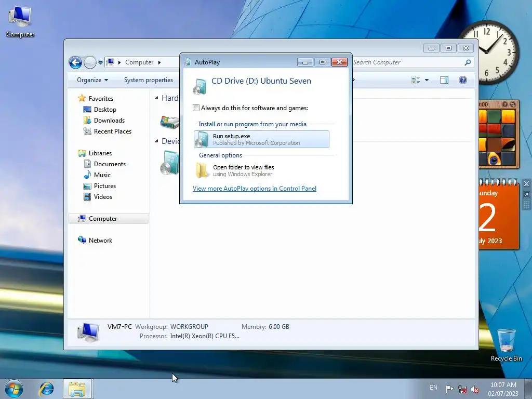The height and width of the screenshot is (399, 532).
Task: Open the Recycle Bin on desktop
Action: click(506, 345)
